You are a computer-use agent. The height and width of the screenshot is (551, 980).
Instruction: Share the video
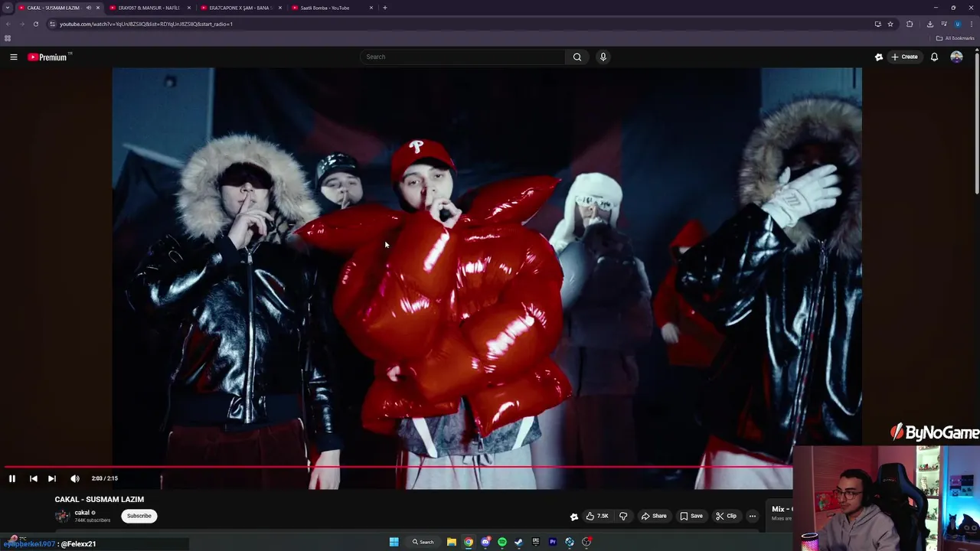pyautogui.click(x=654, y=516)
